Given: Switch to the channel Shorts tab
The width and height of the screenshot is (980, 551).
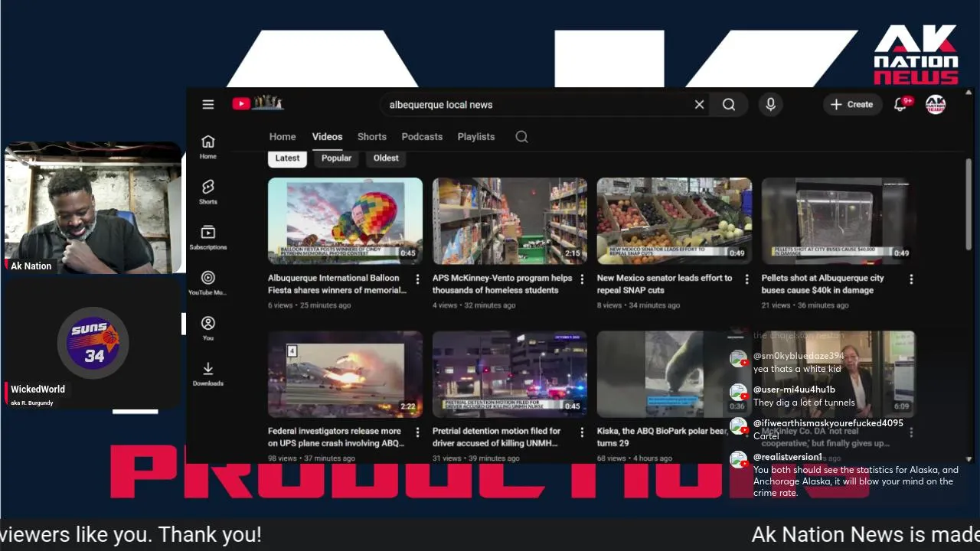Looking at the screenshot, I should tap(372, 136).
